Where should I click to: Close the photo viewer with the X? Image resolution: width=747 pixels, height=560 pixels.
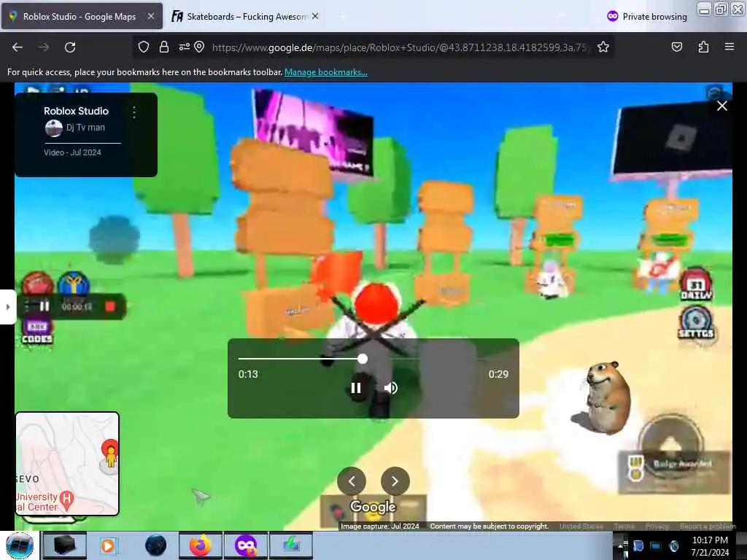[x=722, y=106]
